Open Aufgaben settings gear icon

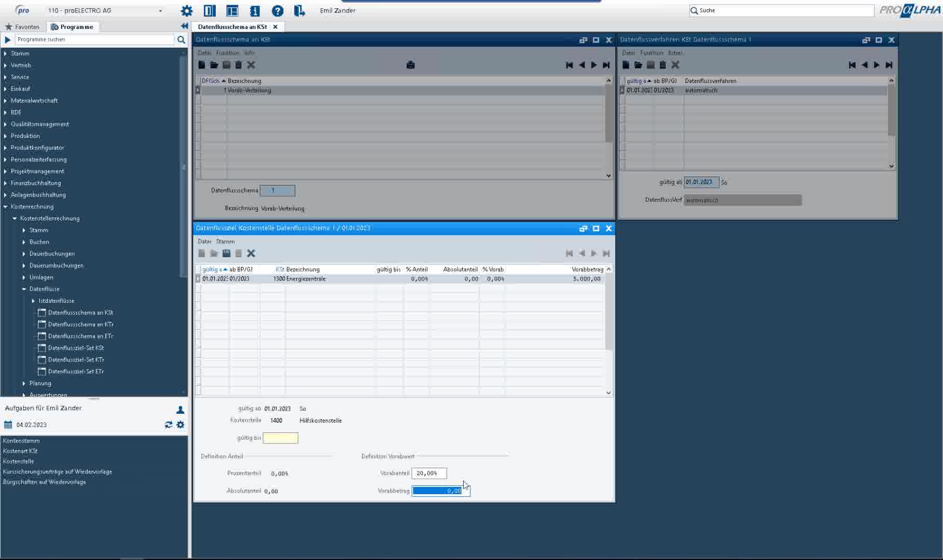[x=181, y=425]
